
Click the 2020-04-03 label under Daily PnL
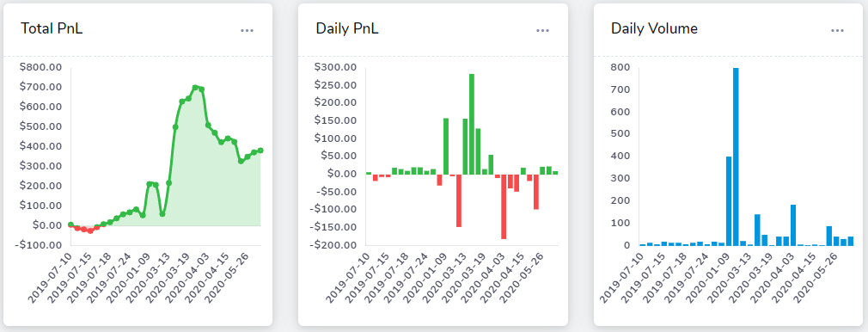[481, 275]
